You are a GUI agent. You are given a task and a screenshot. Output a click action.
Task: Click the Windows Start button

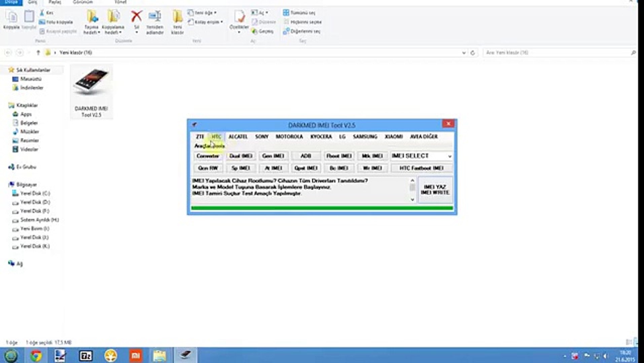point(11,356)
